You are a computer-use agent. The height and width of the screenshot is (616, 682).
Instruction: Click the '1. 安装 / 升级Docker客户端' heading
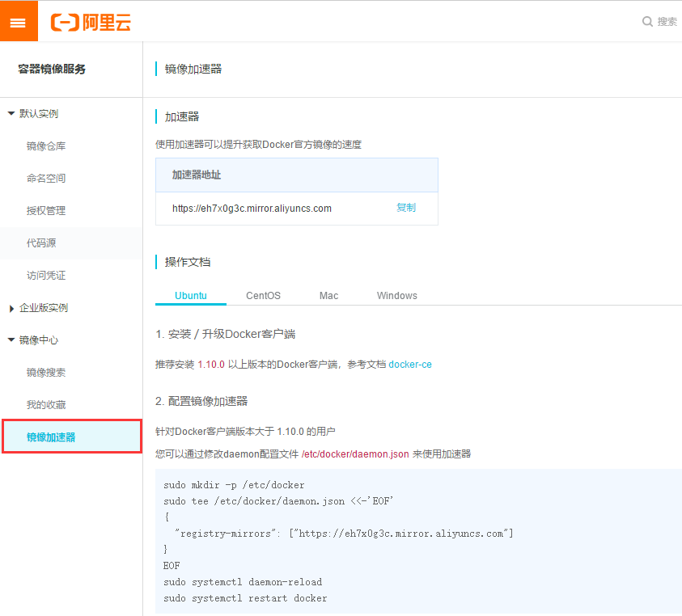(225, 334)
